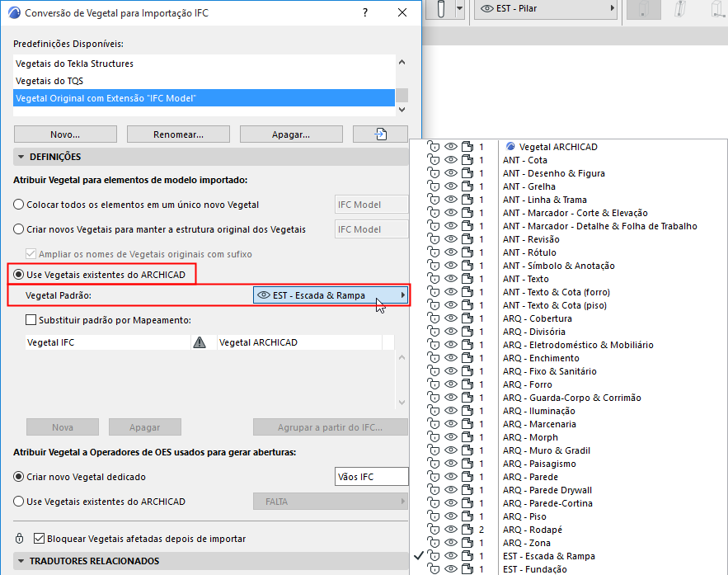This screenshot has width=728, height=575.
Task: Click wireframe icon for ARQ - Divisória layer
Action: 467,332
